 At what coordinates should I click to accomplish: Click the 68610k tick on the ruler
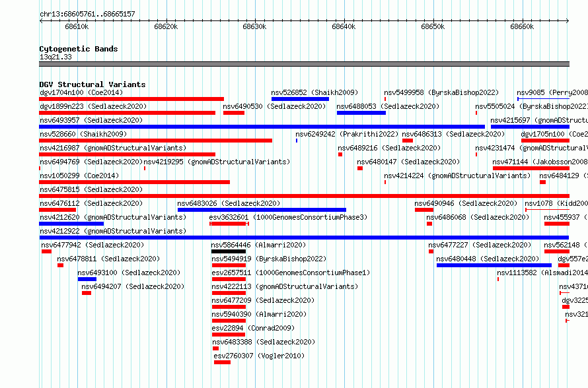77,26
